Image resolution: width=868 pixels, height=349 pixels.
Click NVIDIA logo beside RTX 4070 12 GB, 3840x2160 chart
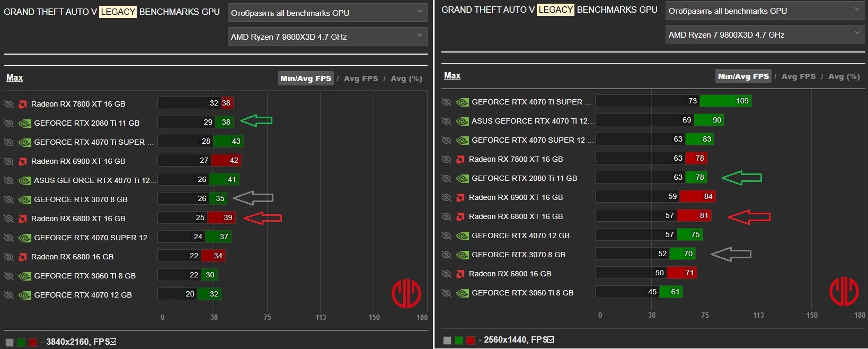(x=24, y=295)
